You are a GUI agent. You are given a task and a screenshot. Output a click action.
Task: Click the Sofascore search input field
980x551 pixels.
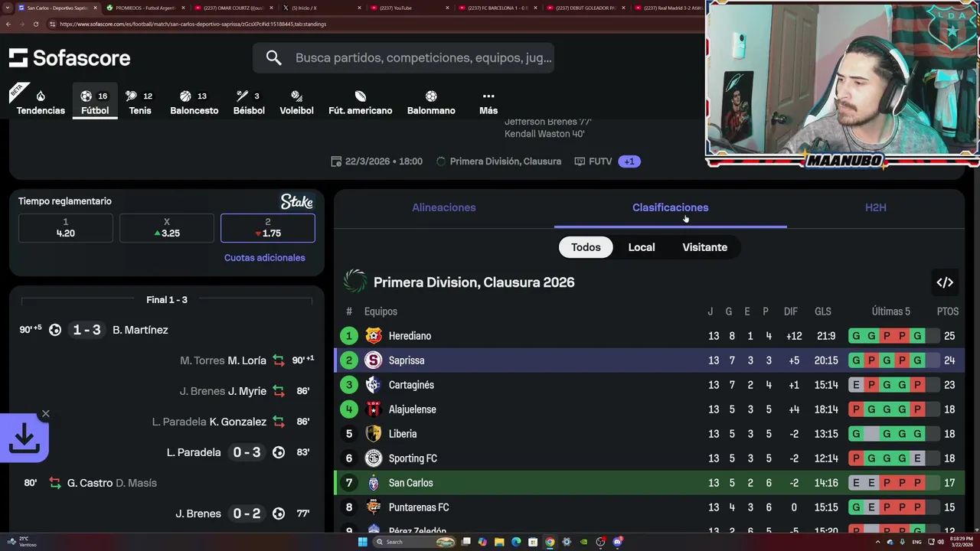(423, 58)
